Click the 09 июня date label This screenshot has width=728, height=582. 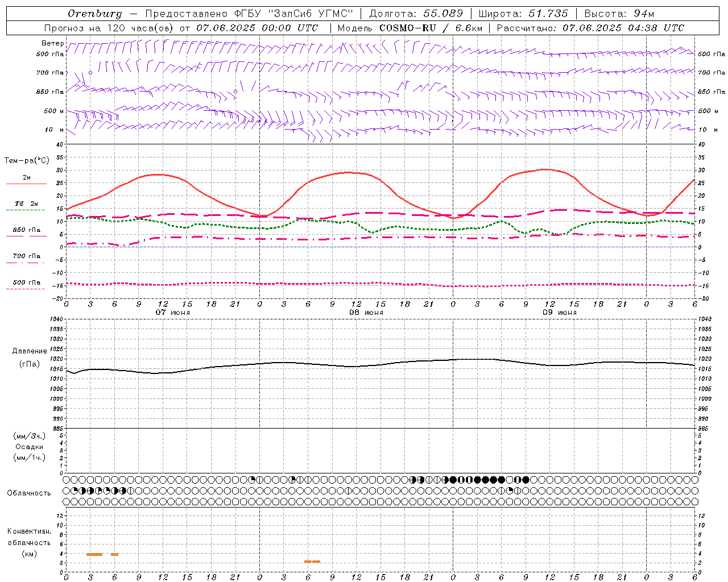[560, 313]
